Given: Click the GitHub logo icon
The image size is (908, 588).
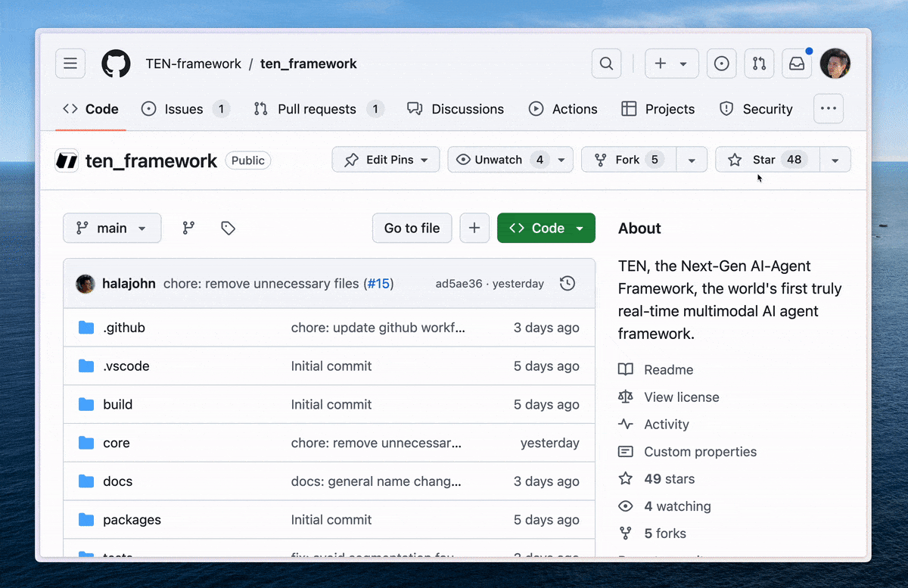Looking at the screenshot, I should (x=116, y=64).
